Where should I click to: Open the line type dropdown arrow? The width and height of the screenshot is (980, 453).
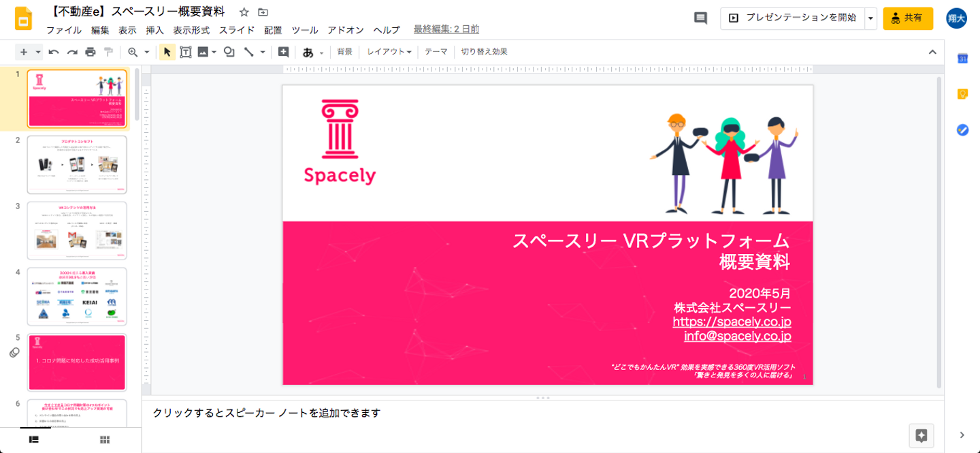pyautogui.click(x=263, y=52)
